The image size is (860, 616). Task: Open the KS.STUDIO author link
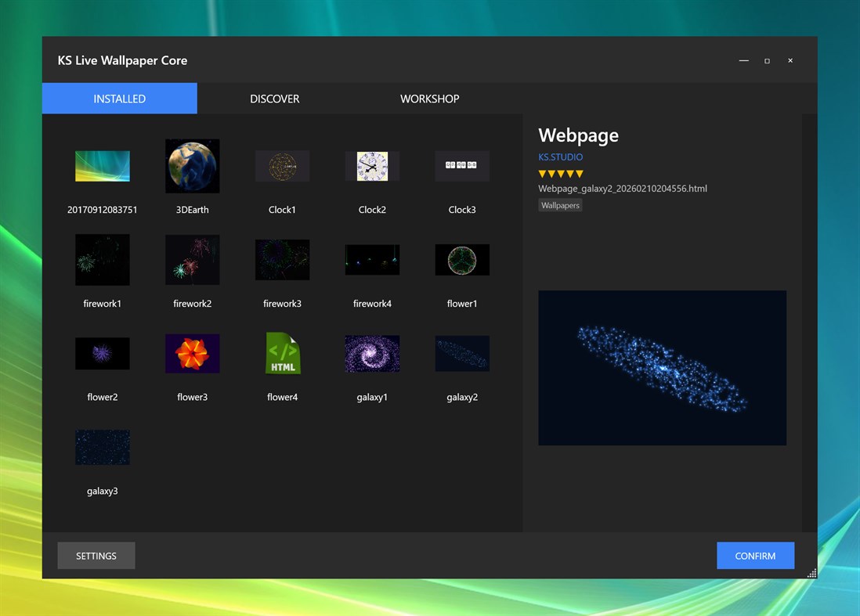pyautogui.click(x=560, y=157)
